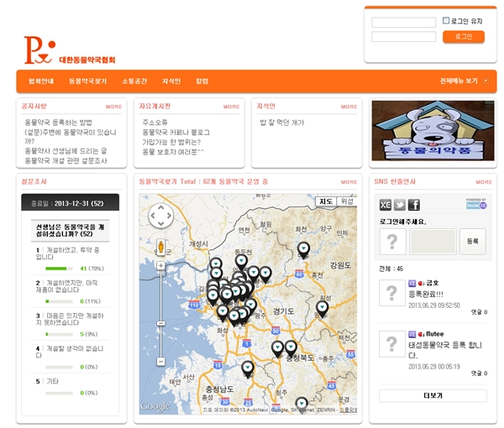Click the 더보기 button under SNS comments
504x428 pixels.
point(433,395)
